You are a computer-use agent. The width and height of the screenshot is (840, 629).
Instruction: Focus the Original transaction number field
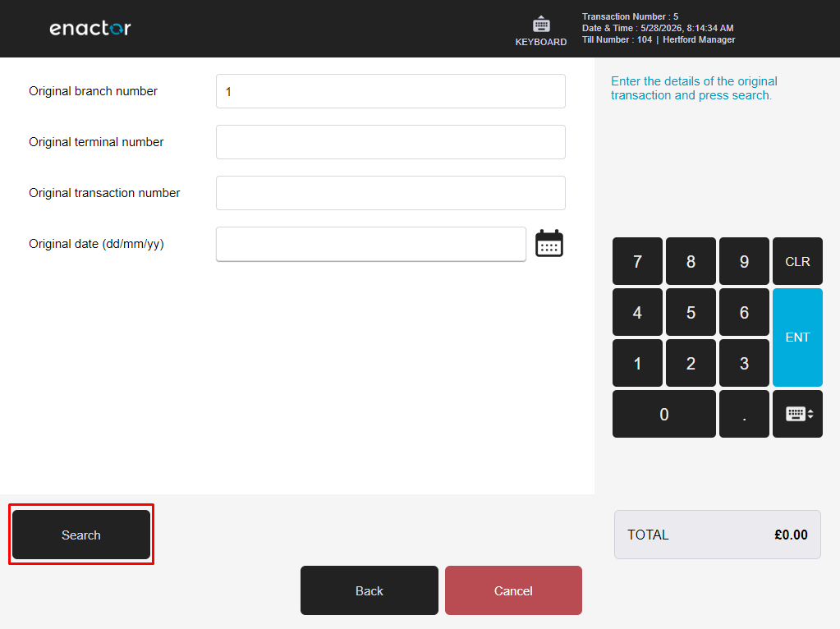(x=391, y=193)
